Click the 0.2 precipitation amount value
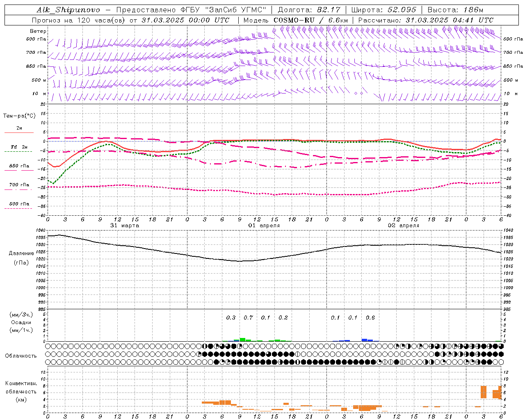 [x=283, y=317]
